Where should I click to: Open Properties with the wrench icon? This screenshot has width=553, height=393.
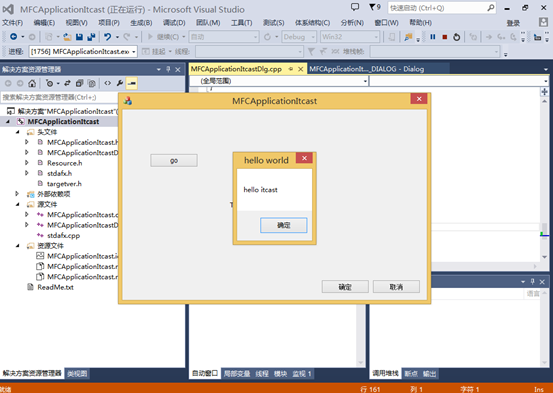click(120, 83)
